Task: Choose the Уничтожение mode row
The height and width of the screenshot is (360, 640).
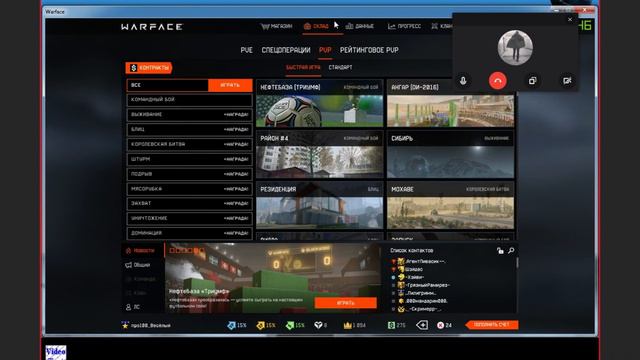Action: (189, 218)
